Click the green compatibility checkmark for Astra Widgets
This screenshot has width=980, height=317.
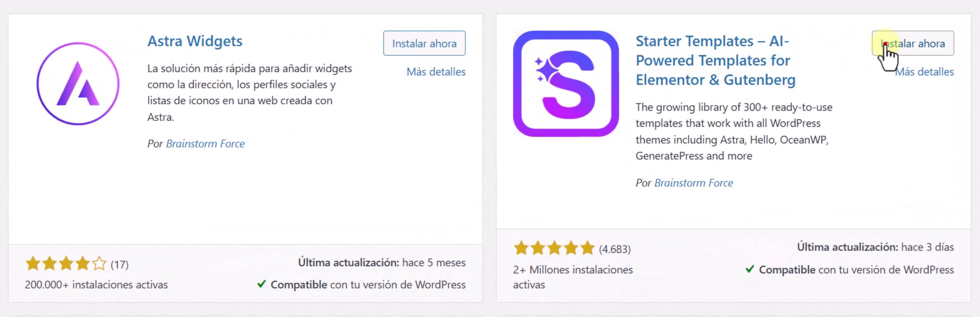(261, 284)
